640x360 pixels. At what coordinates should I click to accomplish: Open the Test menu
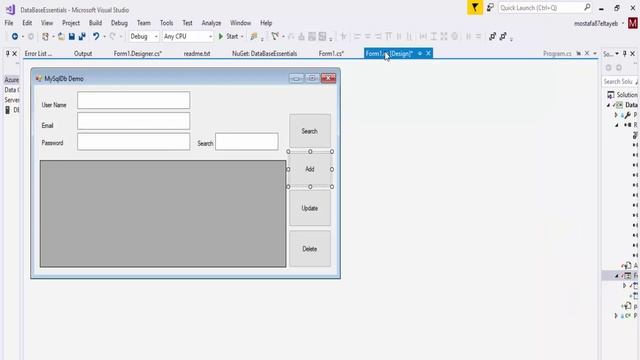click(x=187, y=23)
